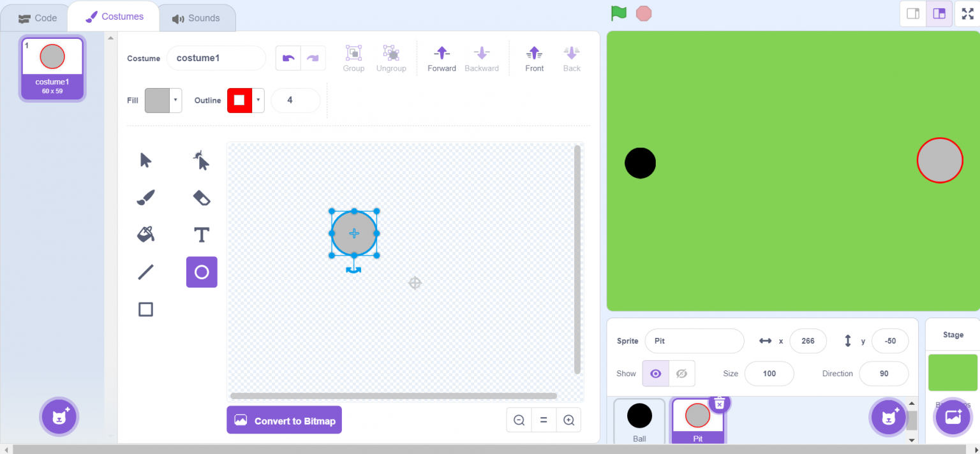Switch to the Sounds tab

click(x=196, y=17)
